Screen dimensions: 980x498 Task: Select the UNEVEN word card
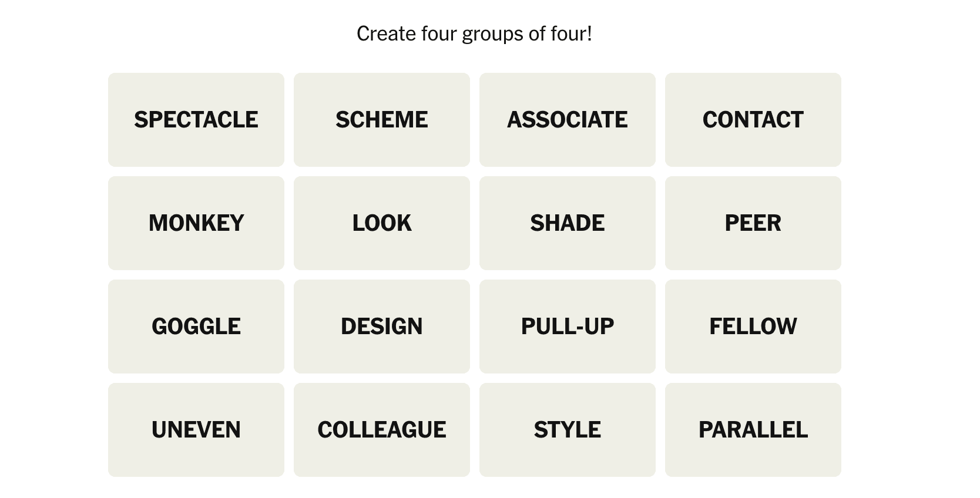click(x=196, y=430)
